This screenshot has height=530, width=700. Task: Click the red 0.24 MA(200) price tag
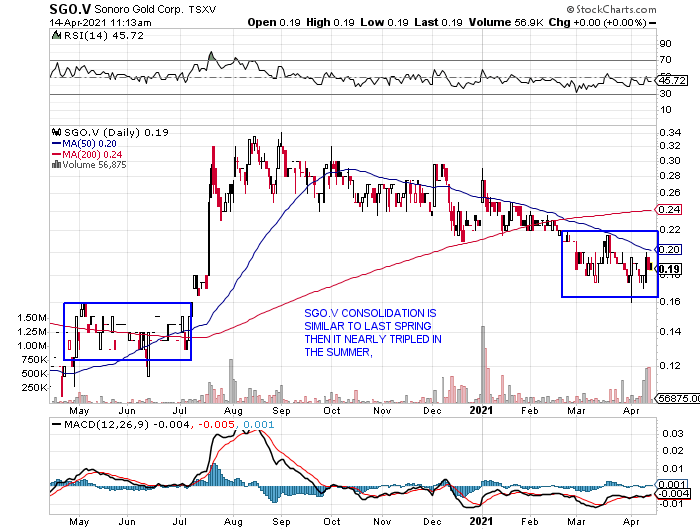coord(668,209)
